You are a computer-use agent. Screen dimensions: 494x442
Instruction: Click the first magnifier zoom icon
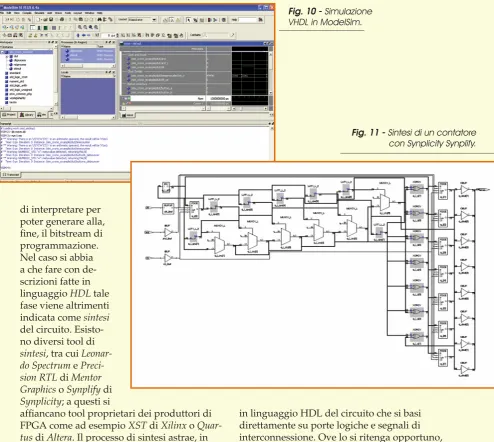(x=80, y=27)
